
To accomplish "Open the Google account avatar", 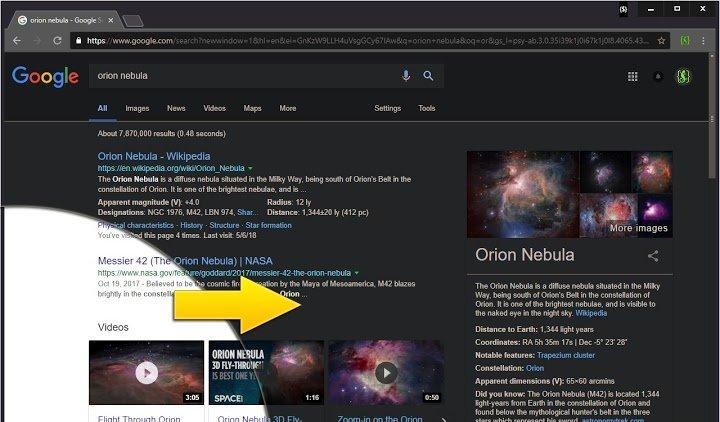I will pyautogui.click(x=683, y=77).
